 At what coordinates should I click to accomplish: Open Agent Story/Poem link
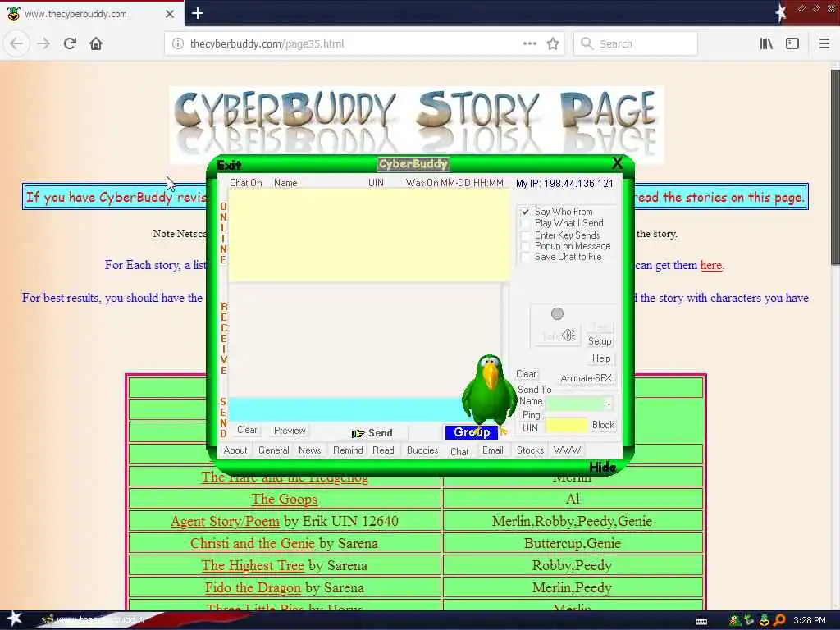pos(225,521)
